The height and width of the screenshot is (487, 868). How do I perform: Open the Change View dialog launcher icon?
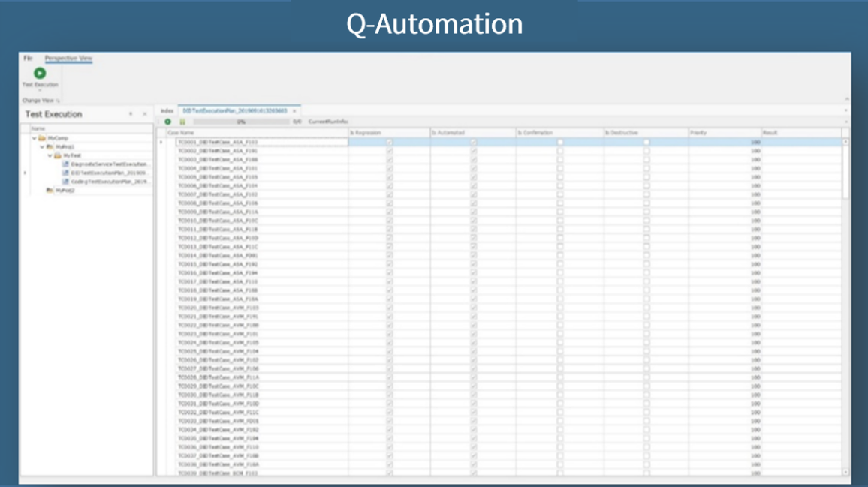point(58,101)
